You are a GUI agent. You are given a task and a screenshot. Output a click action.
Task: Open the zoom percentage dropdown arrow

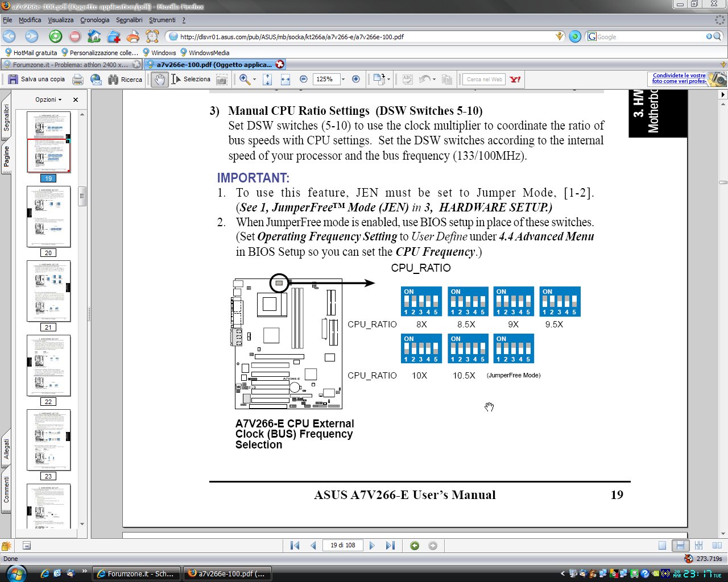point(343,80)
